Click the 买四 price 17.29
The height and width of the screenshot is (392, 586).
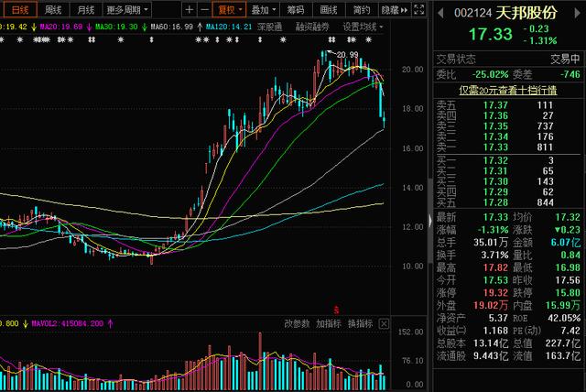pos(495,192)
